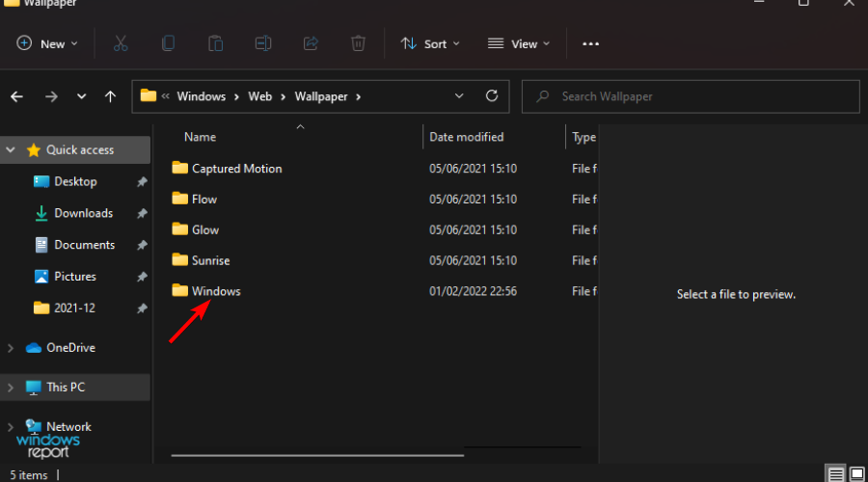
Task: Click the horizontal scrollbar in file list
Action: tap(316, 452)
